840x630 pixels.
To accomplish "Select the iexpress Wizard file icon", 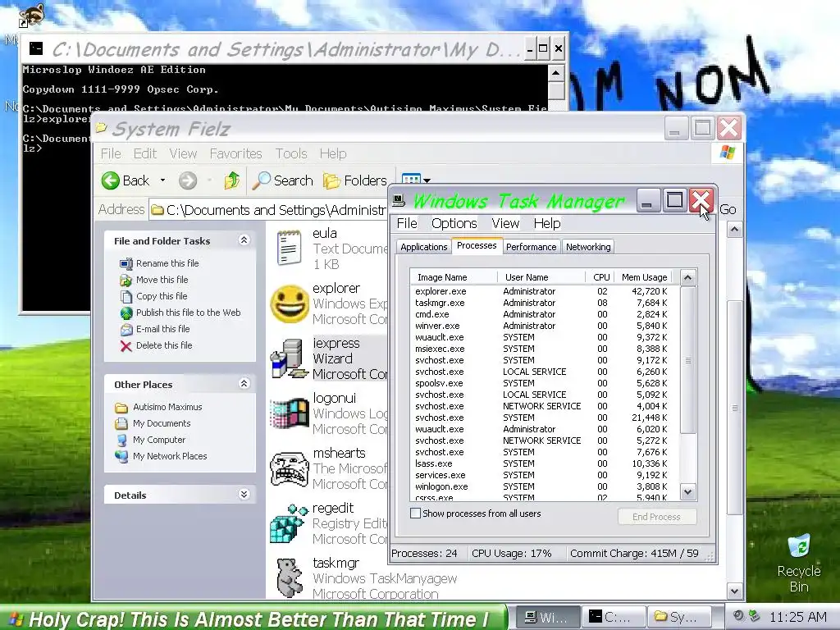I will 290,358.
